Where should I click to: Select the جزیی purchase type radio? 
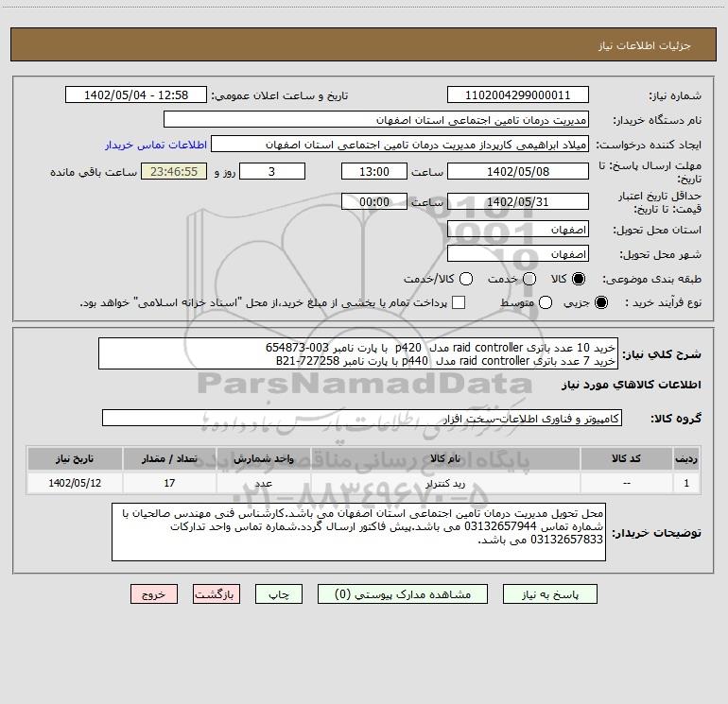600,302
